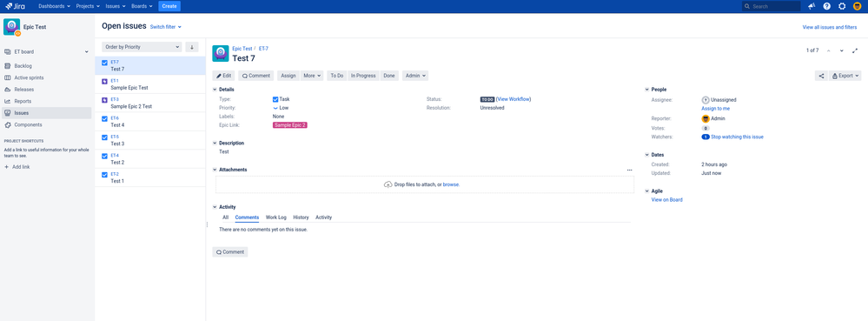The height and width of the screenshot is (321, 868).
Task: Open the attachments three-dot options menu
Action: tap(629, 171)
